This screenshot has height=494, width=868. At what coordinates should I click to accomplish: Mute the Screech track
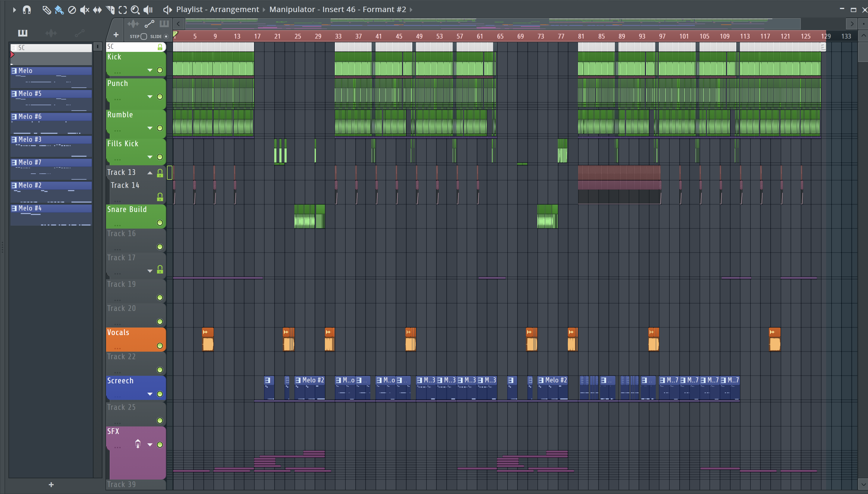point(160,394)
